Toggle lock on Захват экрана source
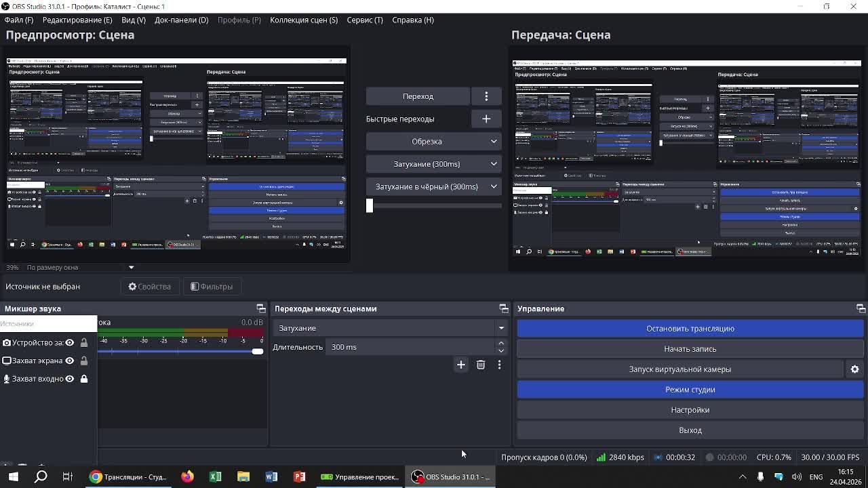Screen dimensions: 868x488 click(x=84, y=361)
